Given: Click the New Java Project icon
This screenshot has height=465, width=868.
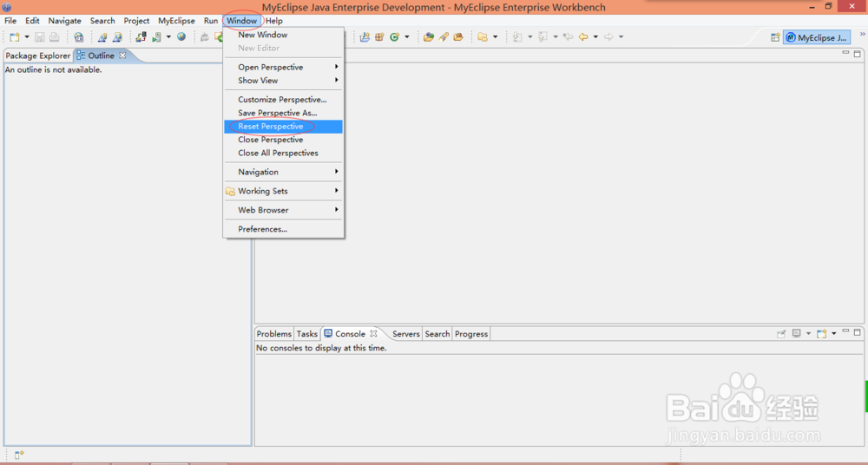Looking at the screenshot, I should 365,37.
